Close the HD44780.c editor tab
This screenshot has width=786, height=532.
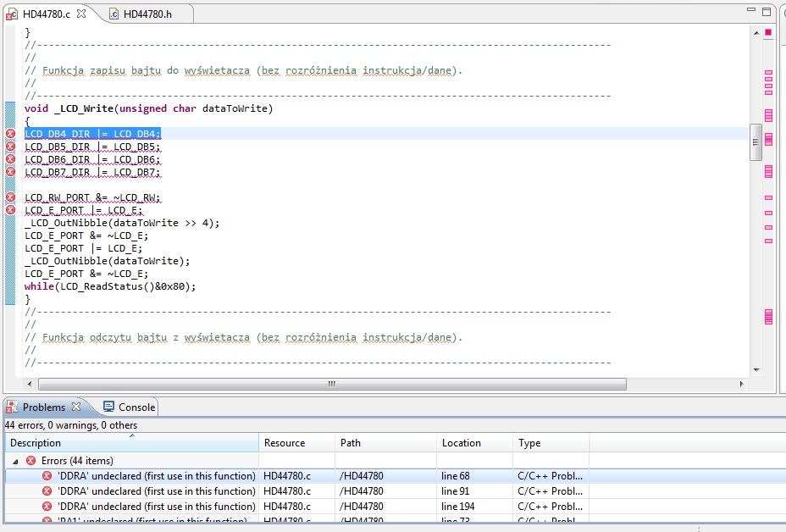pyautogui.click(x=81, y=14)
